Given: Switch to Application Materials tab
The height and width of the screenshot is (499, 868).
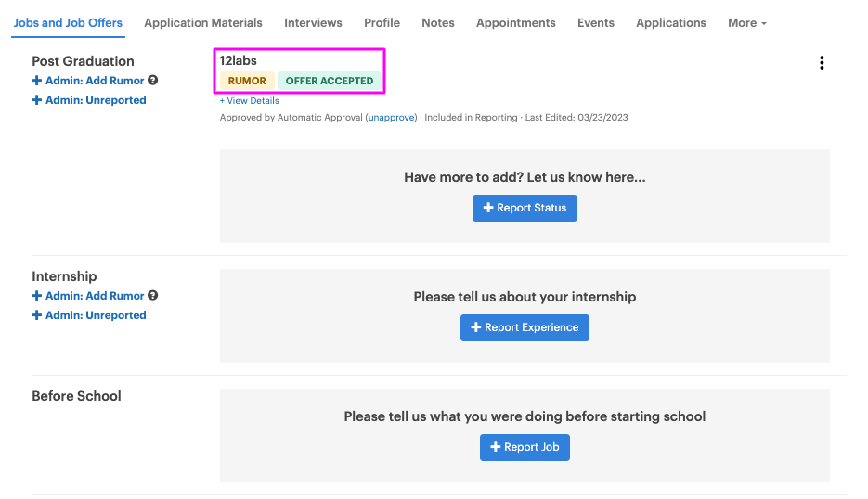Looking at the screenshot, I should point(203,22).
